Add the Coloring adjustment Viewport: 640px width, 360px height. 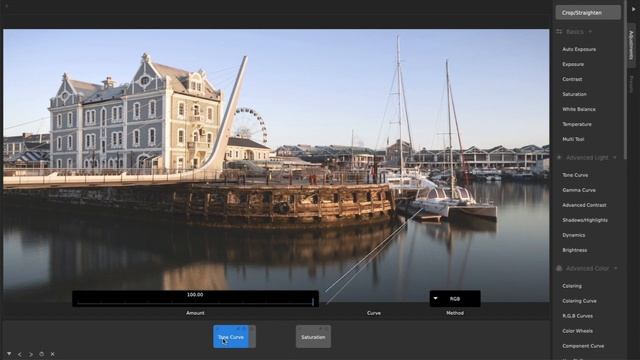click(572, 286)
